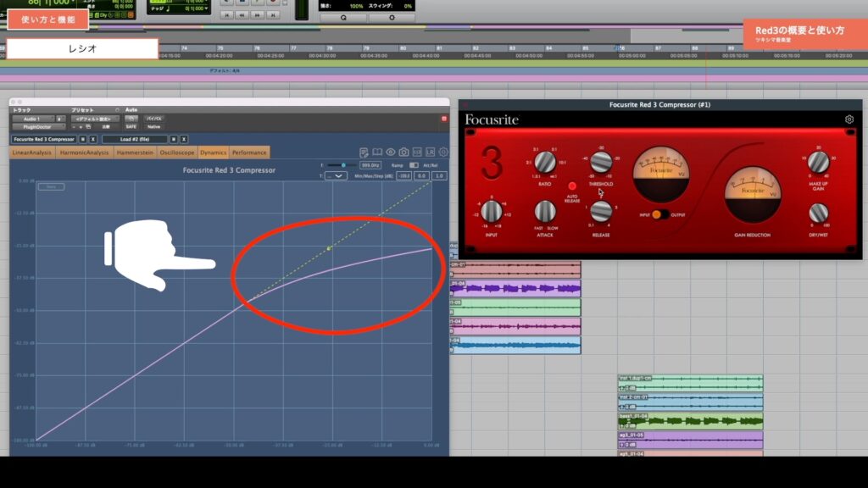Select the purple waveform clip in Pro Tools timeline
This screenshot has height=488, width=868.
[x=515, y=288]
